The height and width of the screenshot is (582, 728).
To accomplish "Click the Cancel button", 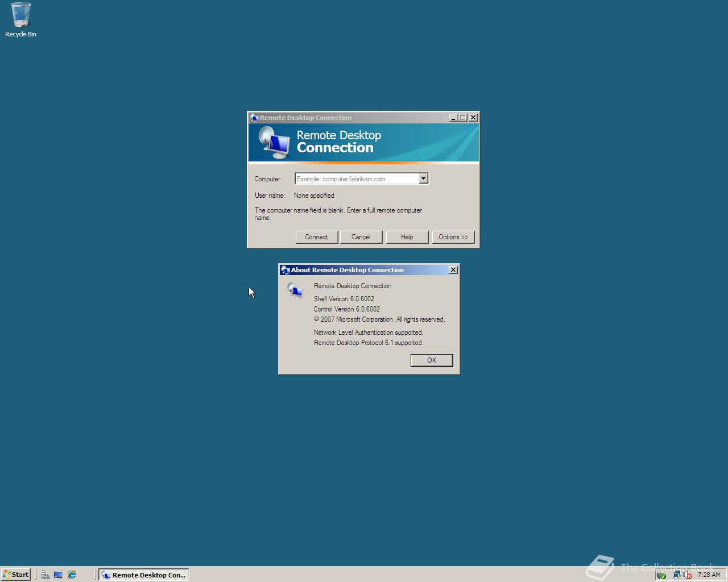I will [361, 237].
